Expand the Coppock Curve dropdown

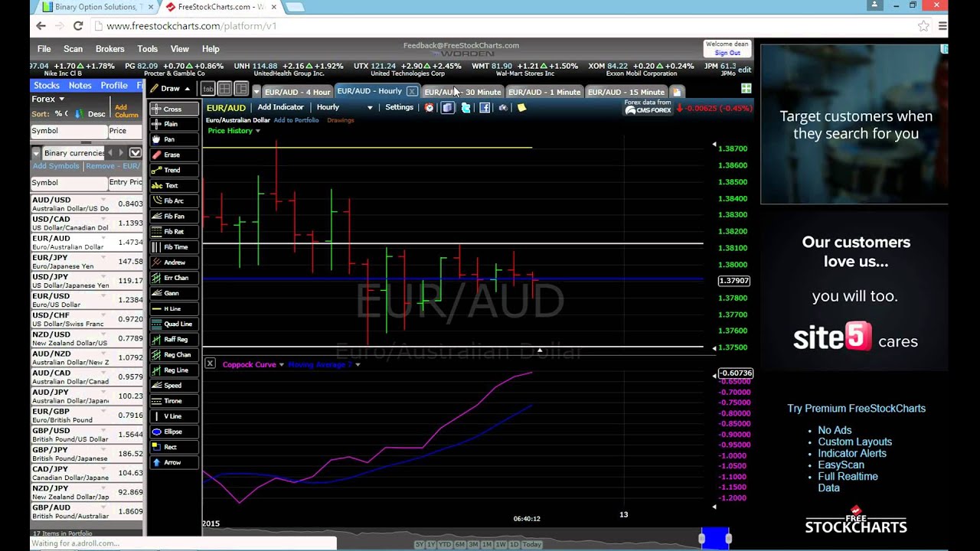(281, 365)
